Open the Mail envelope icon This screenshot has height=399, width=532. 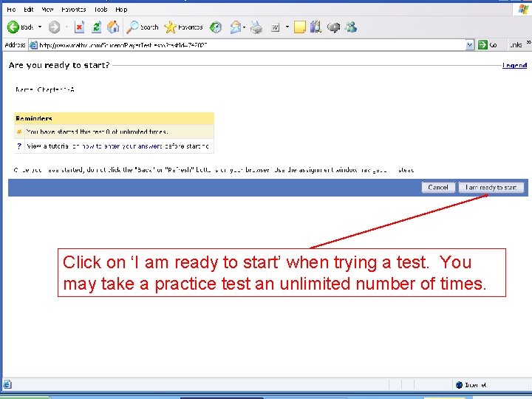[236, 27]
